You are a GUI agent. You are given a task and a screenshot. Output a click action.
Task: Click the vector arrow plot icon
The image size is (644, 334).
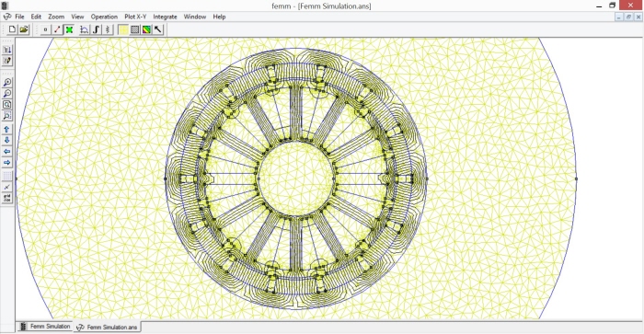(158, 29)
